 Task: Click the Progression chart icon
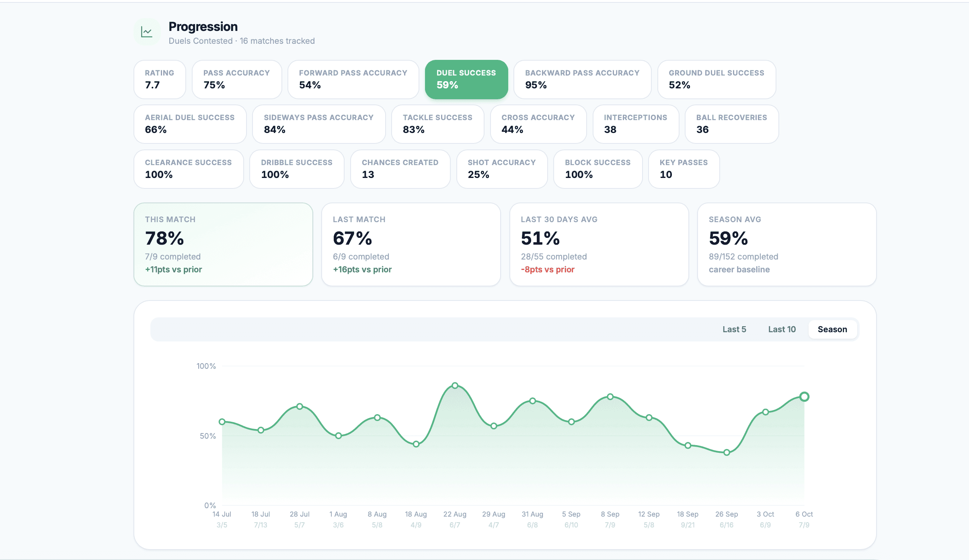tap(147, 32)
